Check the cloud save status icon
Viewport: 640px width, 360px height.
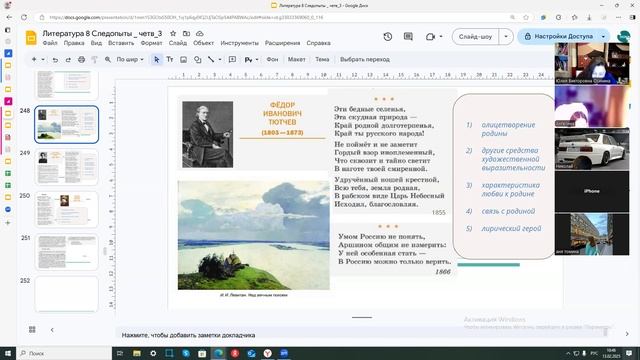[x=200, y=33]
